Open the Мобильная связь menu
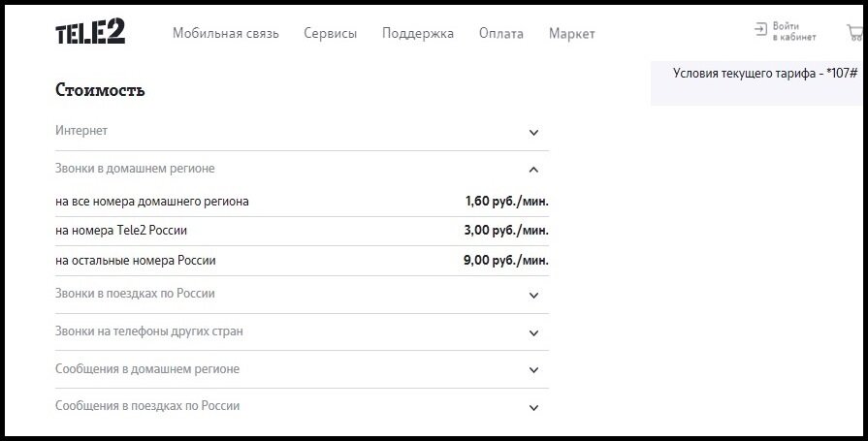 click(226, 34)
